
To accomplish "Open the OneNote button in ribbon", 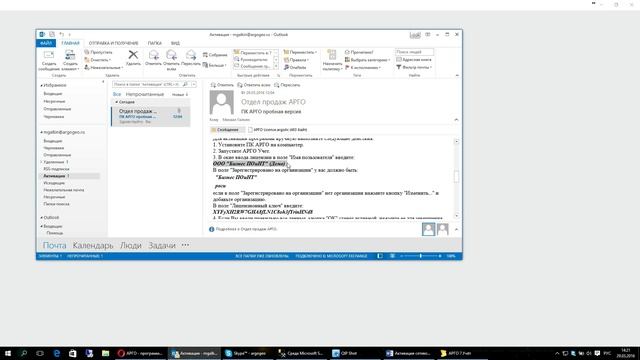I will point(295,67).
